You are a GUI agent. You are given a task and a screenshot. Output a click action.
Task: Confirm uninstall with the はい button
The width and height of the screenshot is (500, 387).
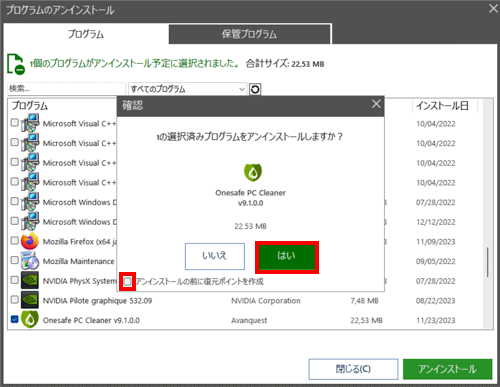coord(287,256)
